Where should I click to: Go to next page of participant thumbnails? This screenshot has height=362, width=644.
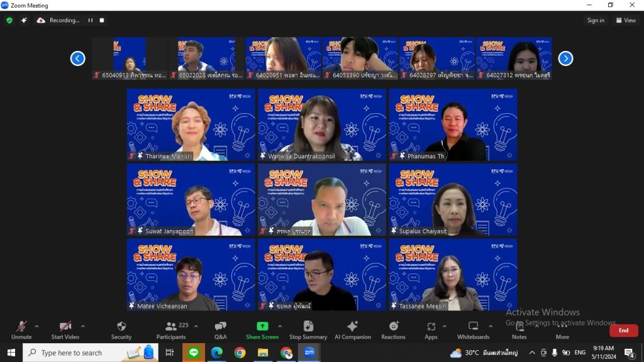(x=565, y=58)
